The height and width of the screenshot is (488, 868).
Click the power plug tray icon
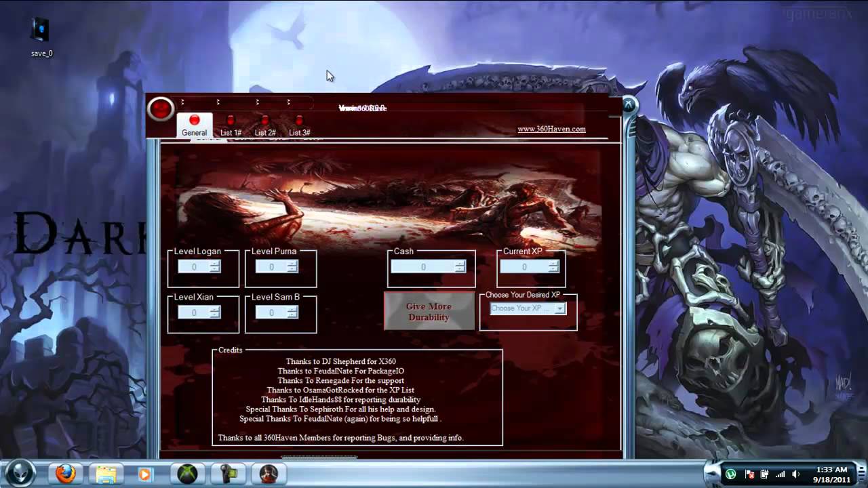[765, 474]
